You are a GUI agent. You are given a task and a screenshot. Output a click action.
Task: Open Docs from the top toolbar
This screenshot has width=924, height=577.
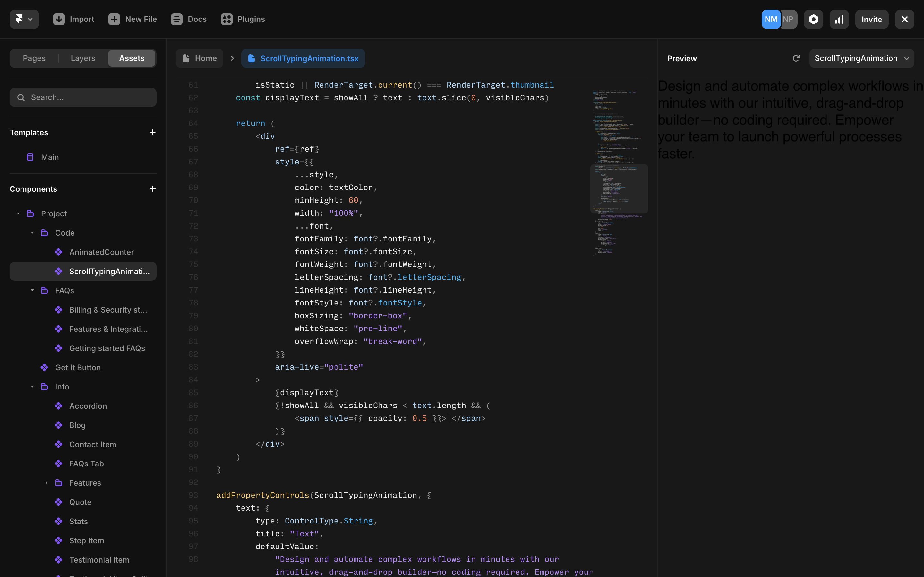tap(177, 19)
